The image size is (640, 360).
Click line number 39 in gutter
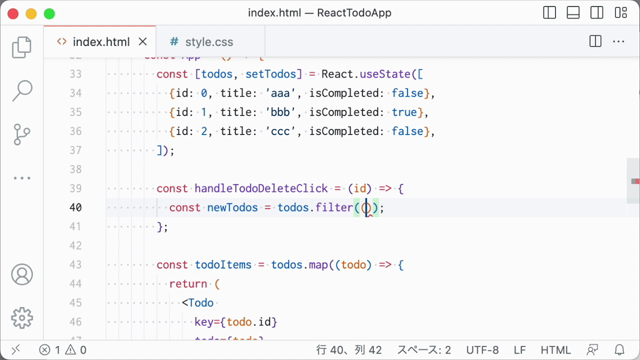coord(76,189)
